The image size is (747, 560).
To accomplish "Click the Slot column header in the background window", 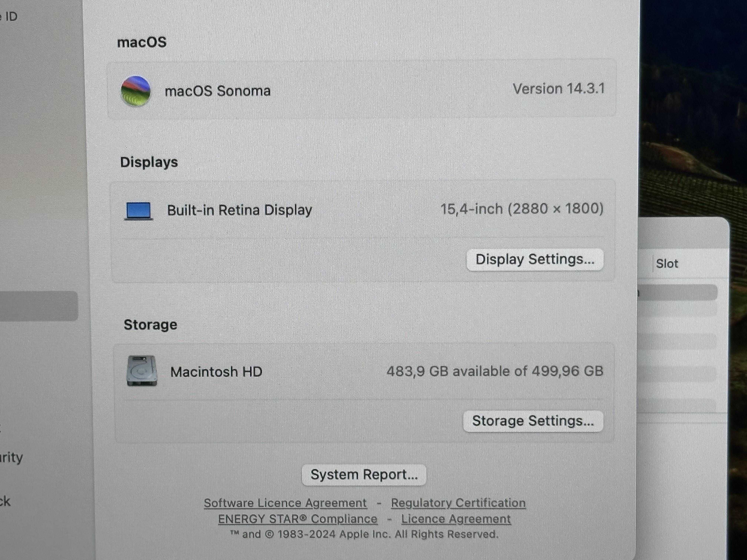I will [x=667, y=264].
